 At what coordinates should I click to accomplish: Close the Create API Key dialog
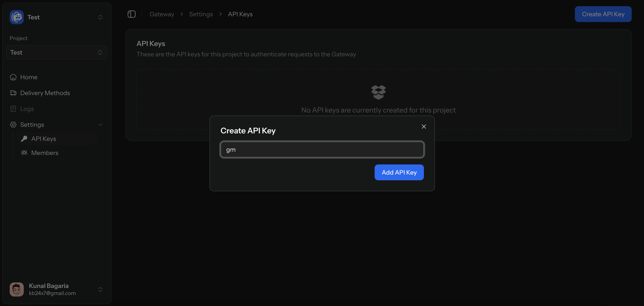point(423,127)
